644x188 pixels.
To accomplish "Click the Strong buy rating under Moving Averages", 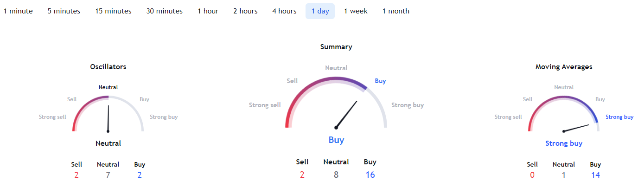I will (564, 143).
